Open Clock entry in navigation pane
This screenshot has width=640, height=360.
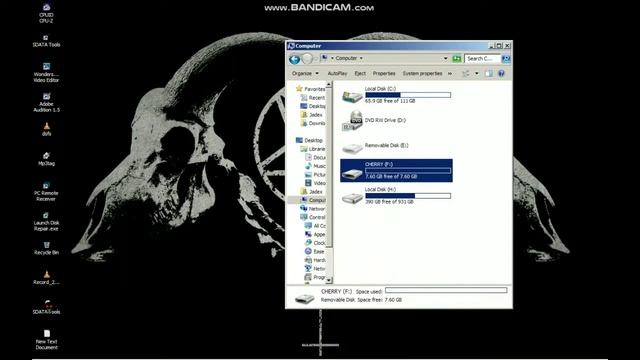point(315,243)
